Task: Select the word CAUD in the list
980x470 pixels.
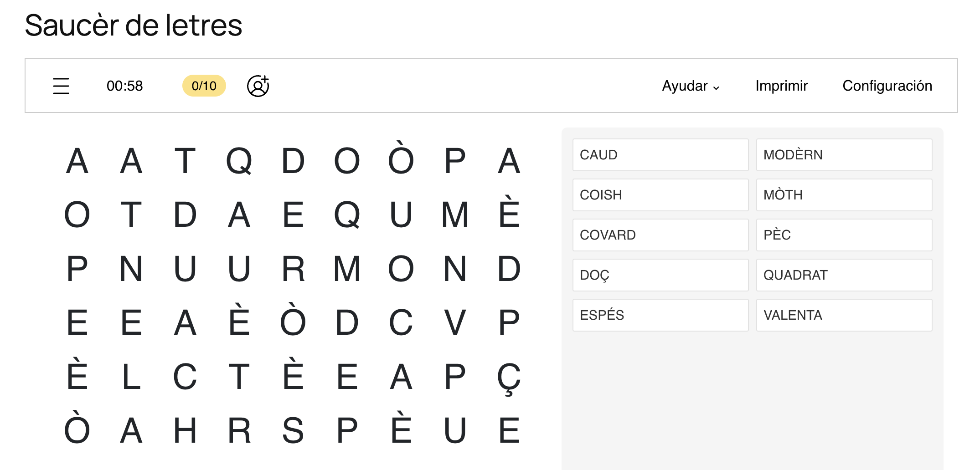Action: [660, 155]
